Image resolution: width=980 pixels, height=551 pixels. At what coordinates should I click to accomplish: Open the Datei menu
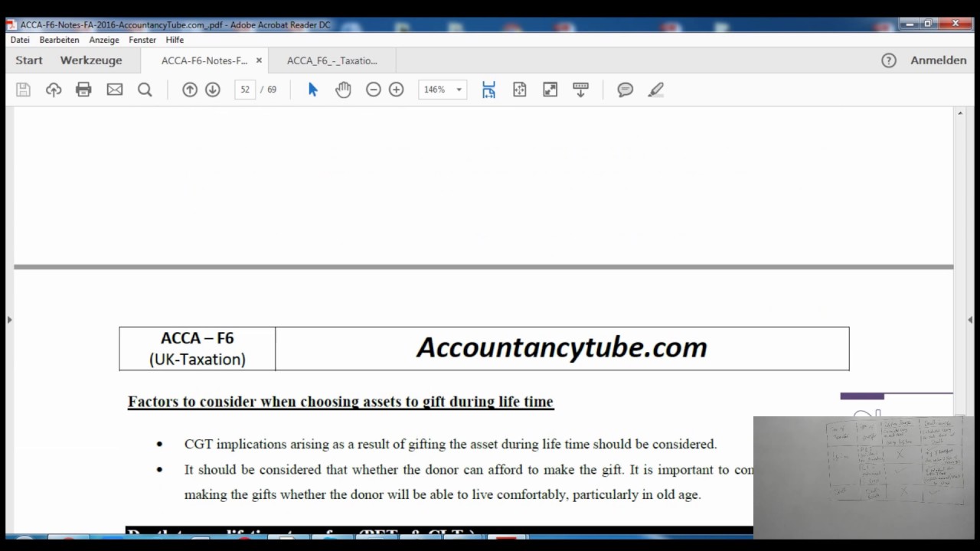coord(20,40)
